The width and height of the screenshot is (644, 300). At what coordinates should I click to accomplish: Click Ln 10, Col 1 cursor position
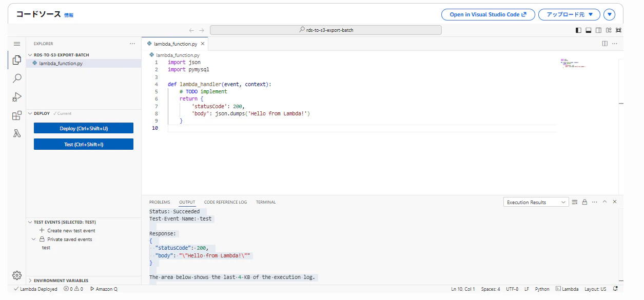coord(463,289)
